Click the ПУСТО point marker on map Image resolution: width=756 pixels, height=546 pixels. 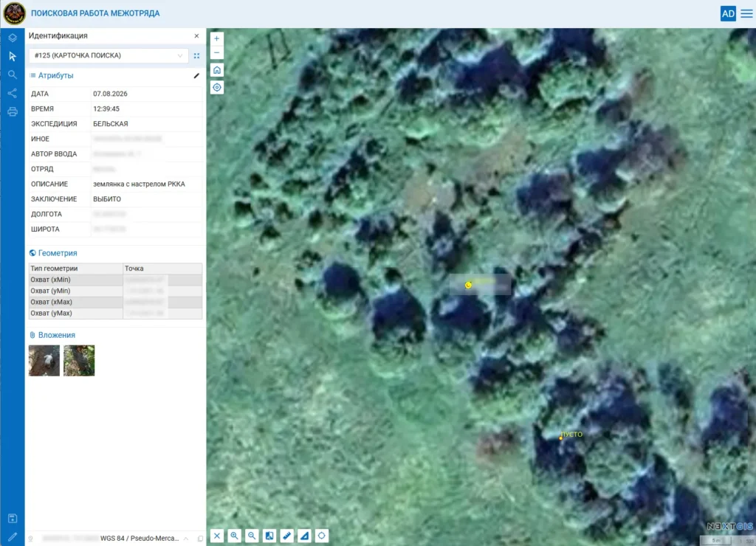pos(561,438)
